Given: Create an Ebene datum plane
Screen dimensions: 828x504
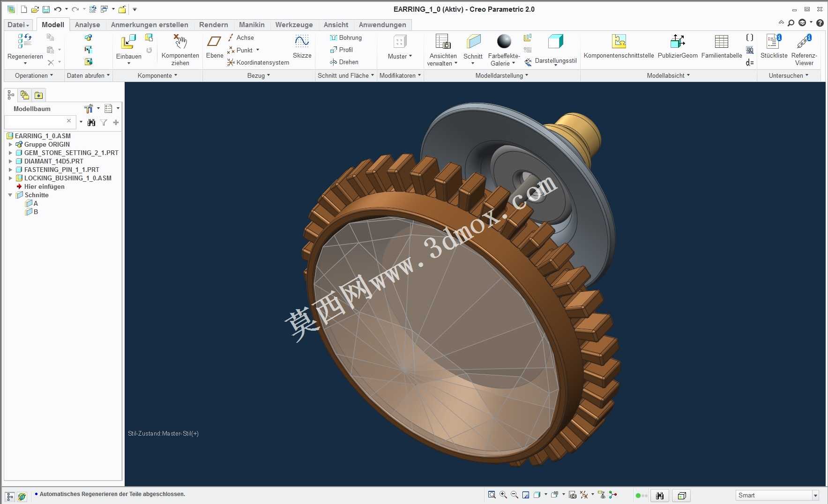Looking at the screenshot, I should (x=215, y=46).
